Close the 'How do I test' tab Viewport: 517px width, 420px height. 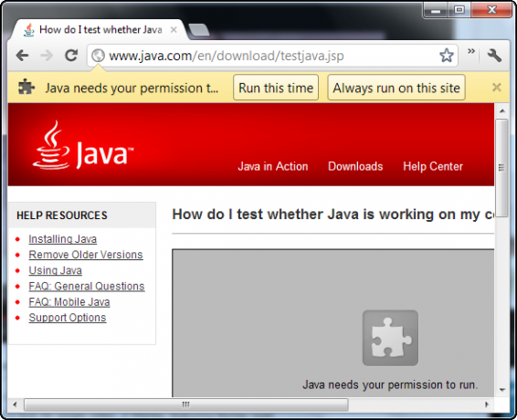pyautogui.click(x=174, y=30)
